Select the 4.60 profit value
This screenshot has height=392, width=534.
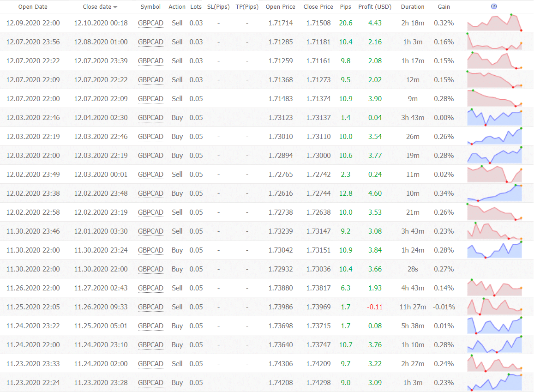click(x=375, y=193)
